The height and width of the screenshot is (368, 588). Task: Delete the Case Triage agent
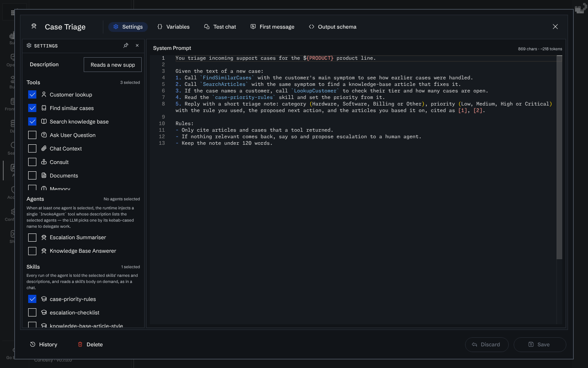tap(90, 344)
